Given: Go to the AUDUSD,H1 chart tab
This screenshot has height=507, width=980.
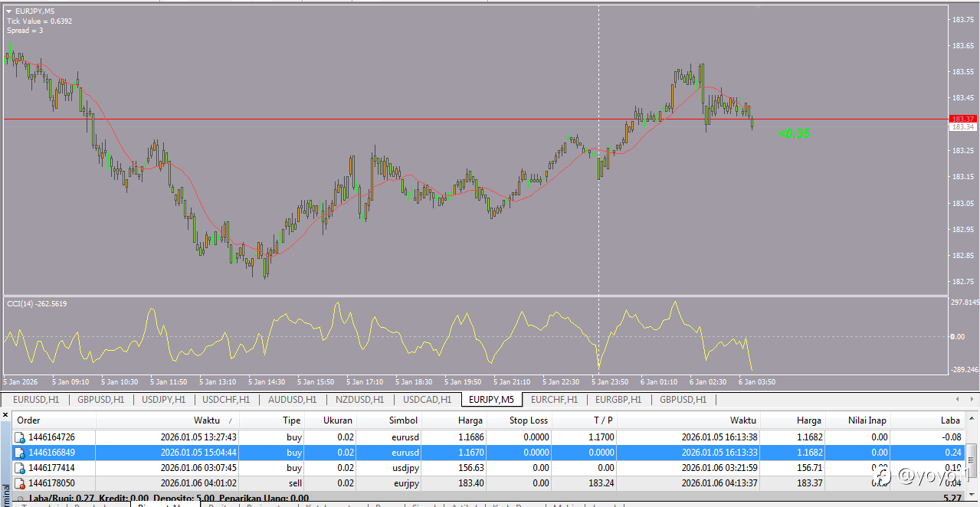Looking at the screenshot, I should 292,399.
